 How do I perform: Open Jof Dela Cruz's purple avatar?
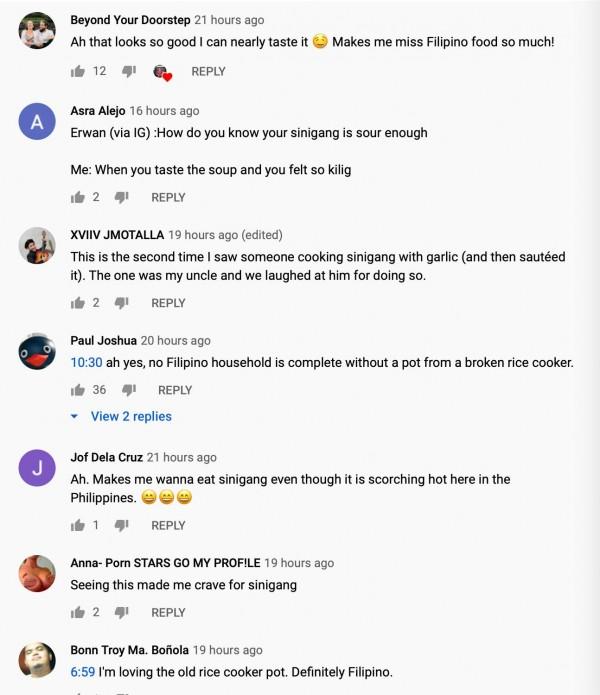(x=37, y=468)
